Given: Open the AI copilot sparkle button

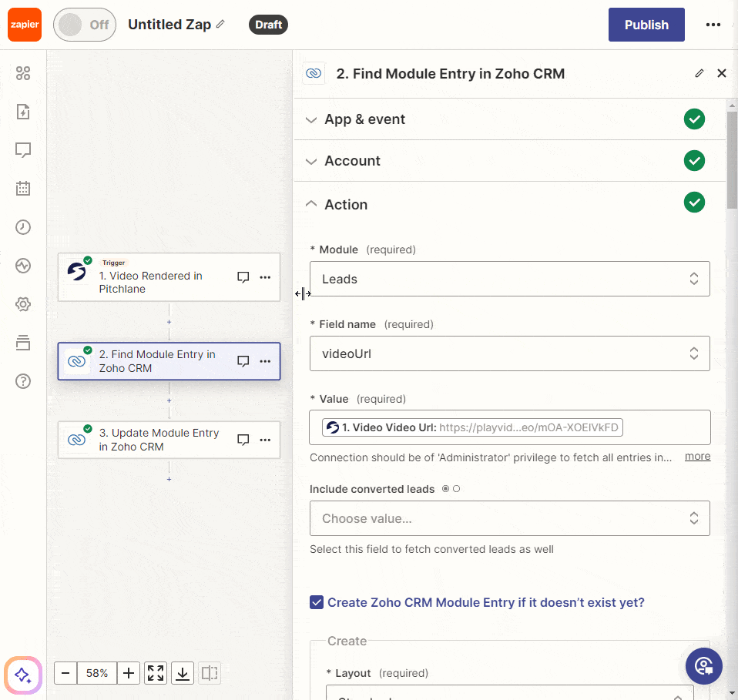Looking at the screenshot, I should [x=23, y=675].
